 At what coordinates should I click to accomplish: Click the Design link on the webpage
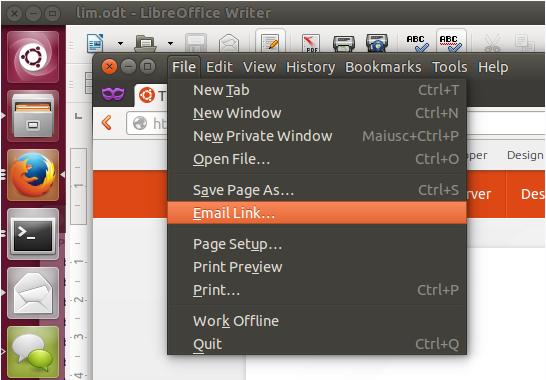click(525, 155)
